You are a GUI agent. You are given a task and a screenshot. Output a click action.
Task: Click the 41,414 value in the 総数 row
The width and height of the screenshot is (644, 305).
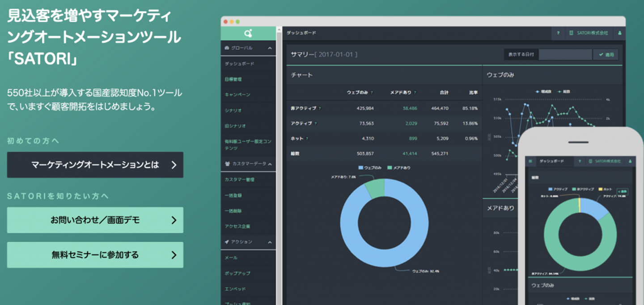coord(410,154)
